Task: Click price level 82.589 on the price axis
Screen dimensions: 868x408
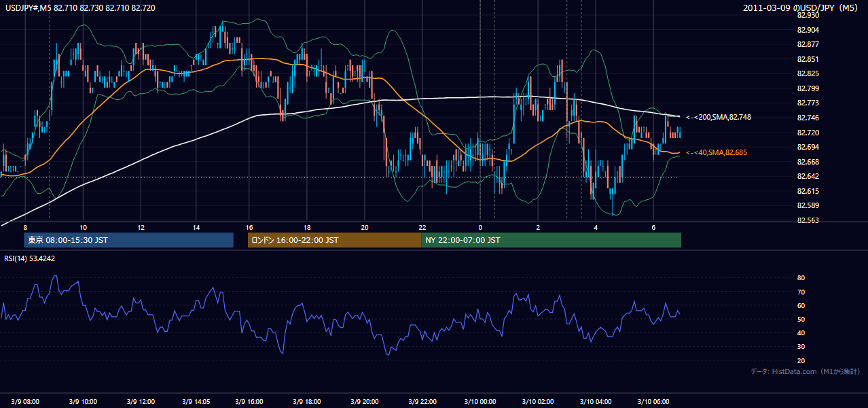Action: 808,205
